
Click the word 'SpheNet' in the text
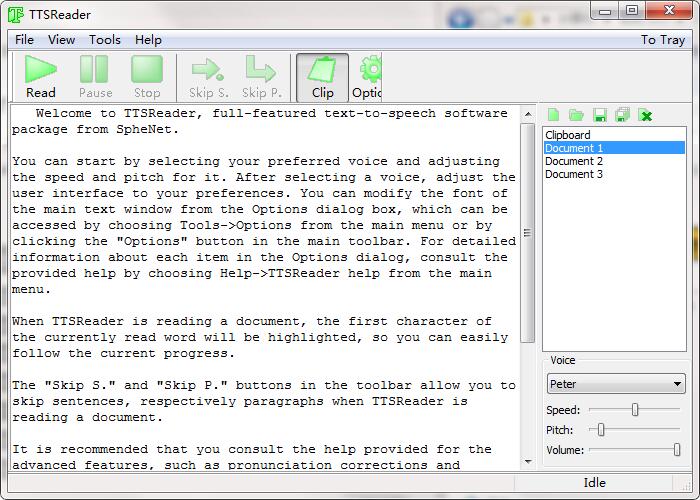(x=144, y=129)
